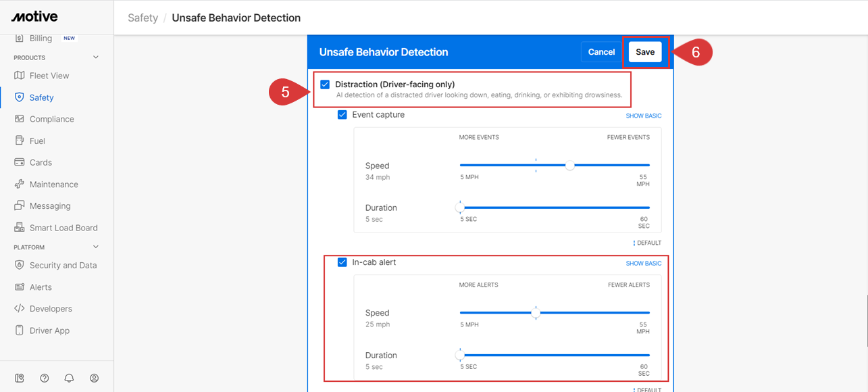Cancel the Unsafe Behavior Detection changes

(x=601, y=52)
